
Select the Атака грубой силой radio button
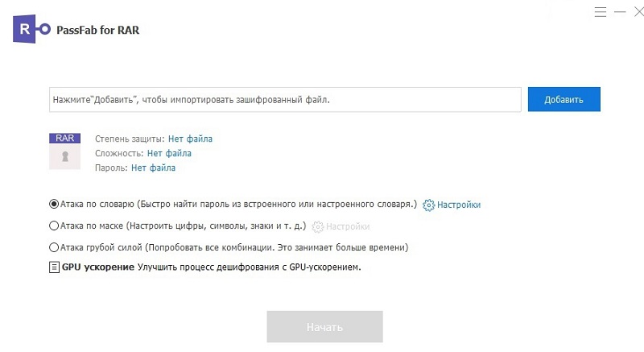click(54, 247)
